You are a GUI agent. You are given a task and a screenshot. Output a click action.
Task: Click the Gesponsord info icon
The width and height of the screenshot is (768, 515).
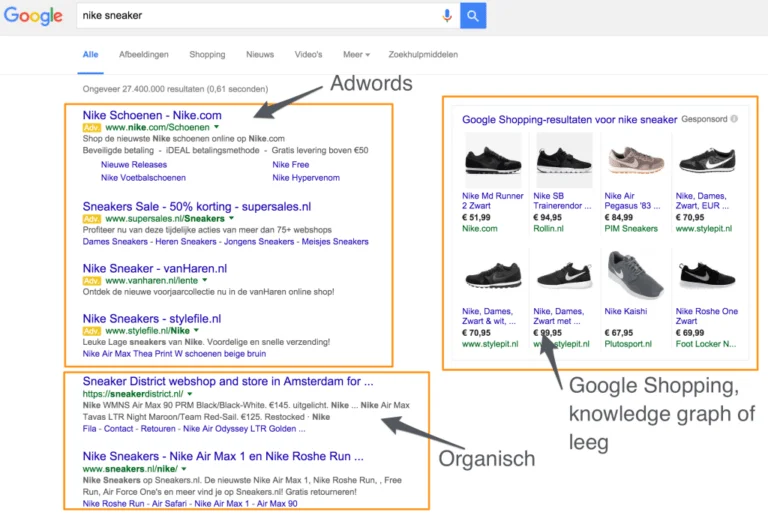734,119
